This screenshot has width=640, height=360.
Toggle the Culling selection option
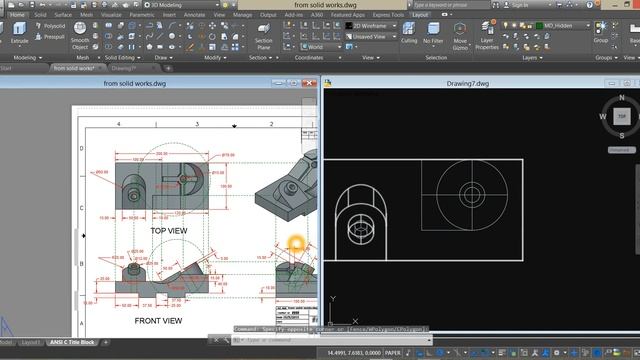point(409,33)
